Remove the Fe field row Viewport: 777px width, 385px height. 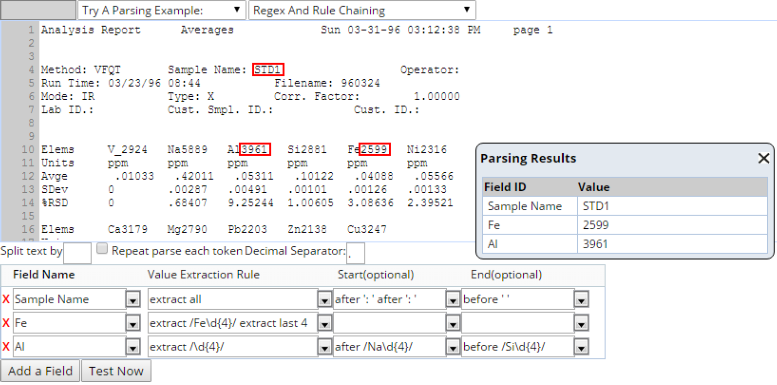[6, 323]
